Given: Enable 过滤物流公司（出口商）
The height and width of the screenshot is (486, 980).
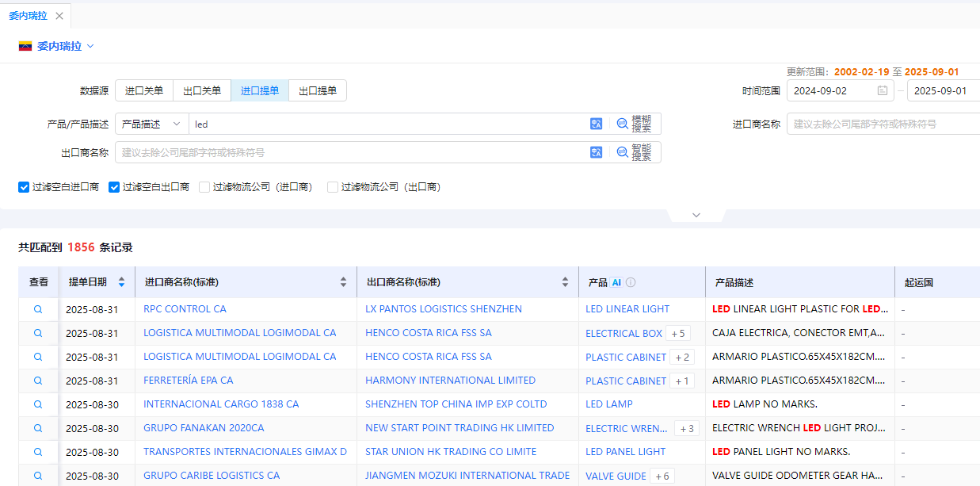Looking at the screenshot, I should (x=332, y=187).
